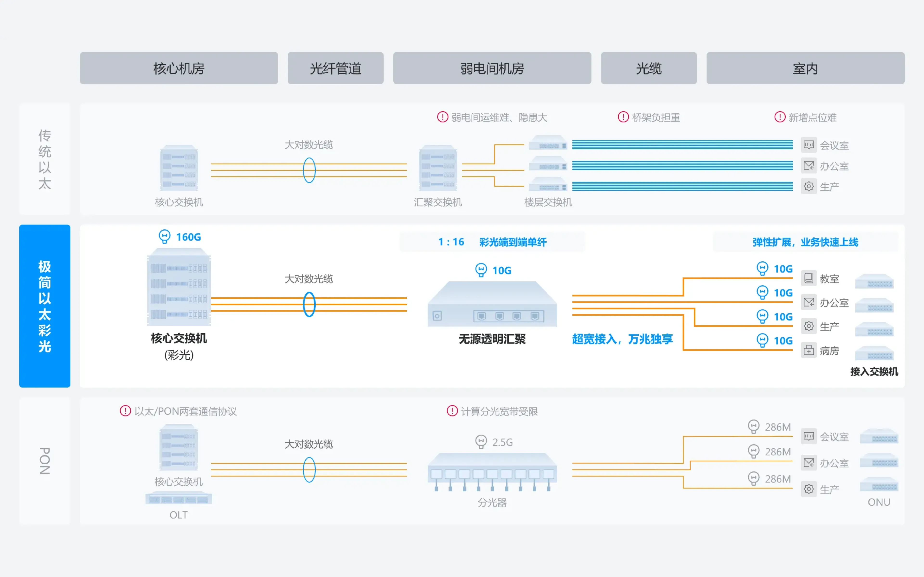Viewport: 924px width, 577px height.
Task: Select the 弱电间机房 header tab
Action: (492, 68)
